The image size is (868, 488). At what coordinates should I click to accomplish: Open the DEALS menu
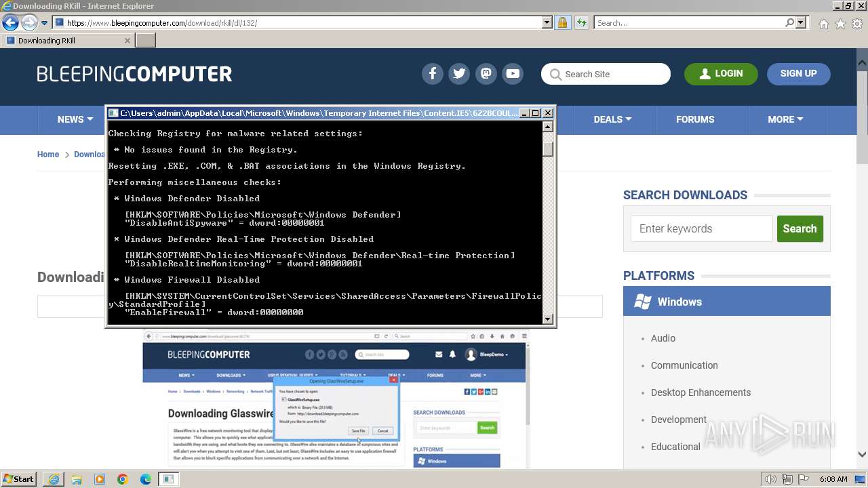612,119
